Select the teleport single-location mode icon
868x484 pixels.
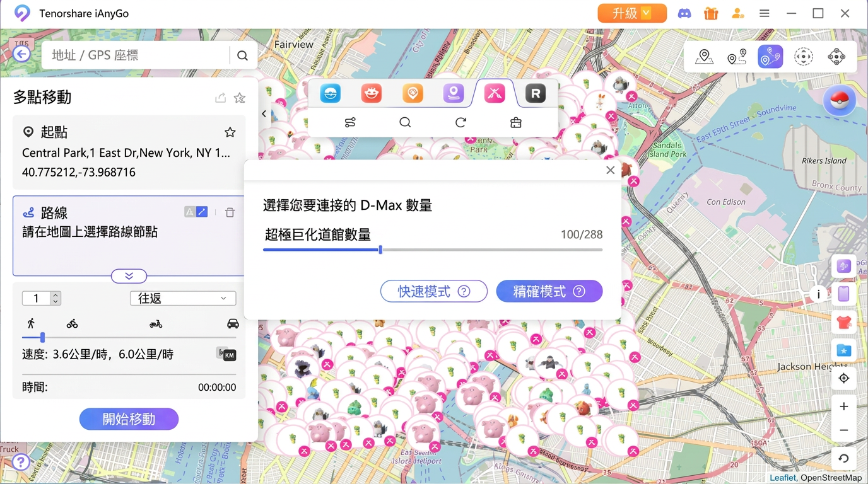(x=704, y=57)
